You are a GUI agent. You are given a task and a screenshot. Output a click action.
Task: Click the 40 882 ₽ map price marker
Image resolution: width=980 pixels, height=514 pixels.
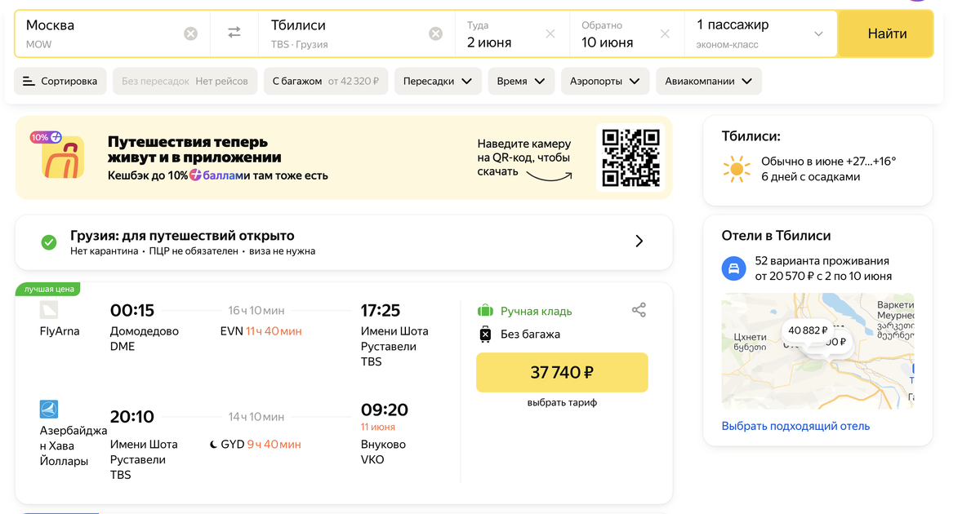(808, 330)
